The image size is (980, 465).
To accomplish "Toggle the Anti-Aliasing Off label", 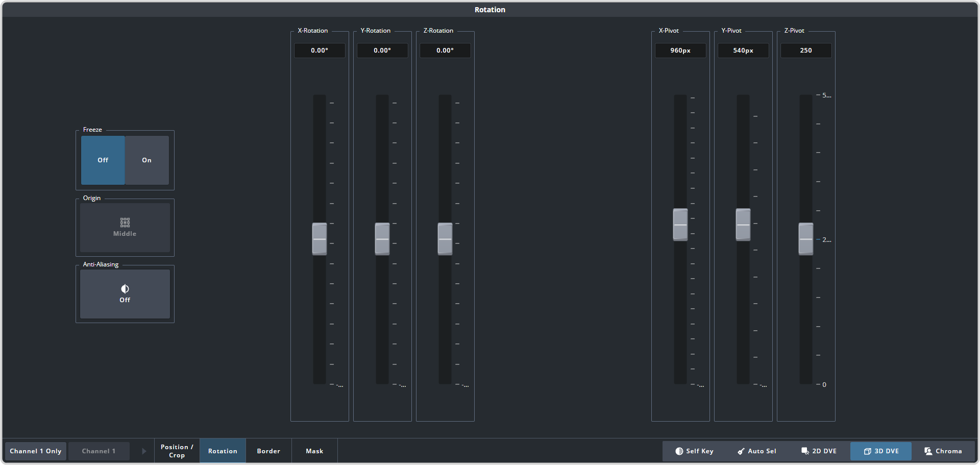I will pos(125,300).
